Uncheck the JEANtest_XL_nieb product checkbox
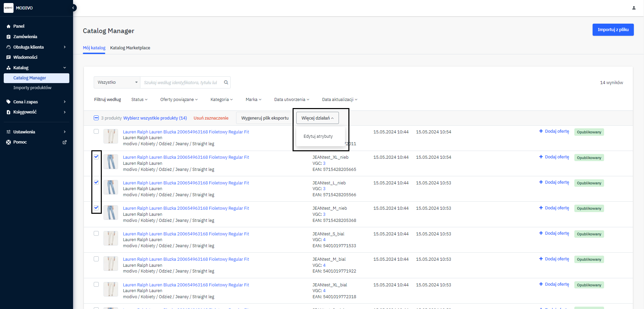 point(96,157)
